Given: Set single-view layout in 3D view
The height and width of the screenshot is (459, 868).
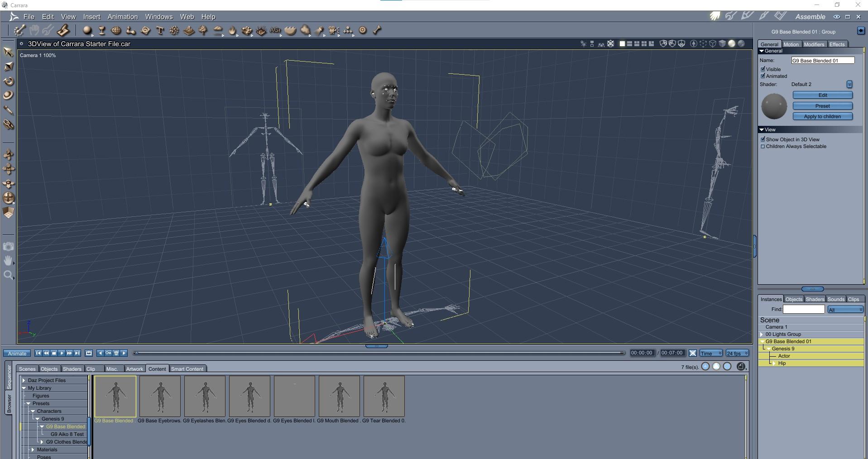Looking at the screenshot, I should coord(622,44).
